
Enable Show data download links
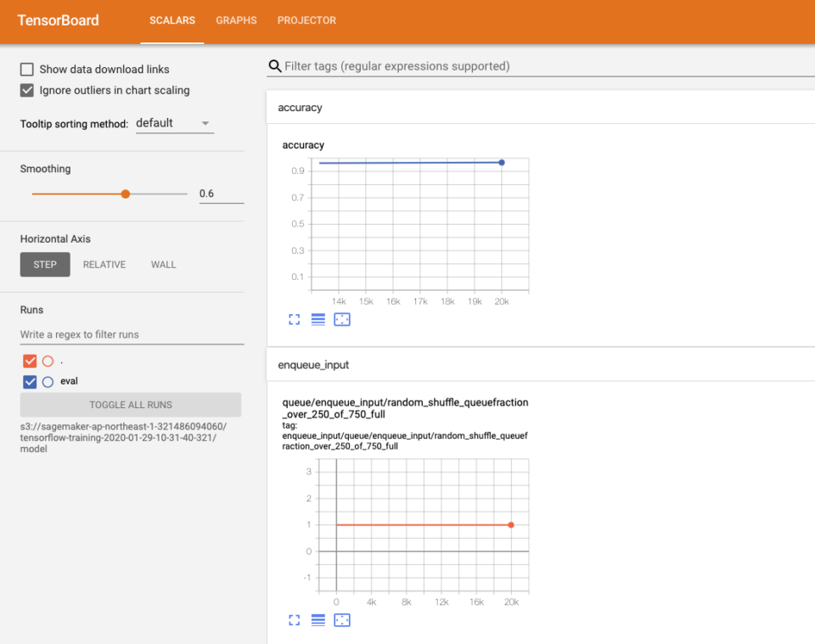point(26,69)
